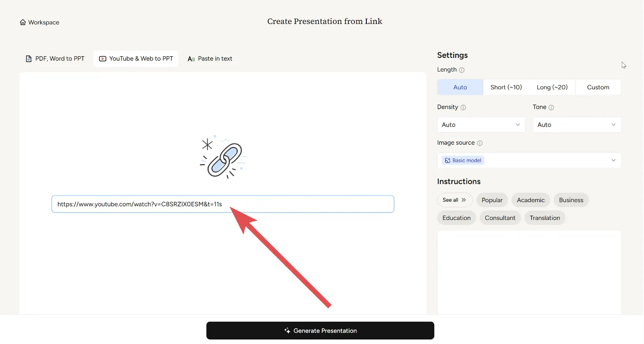Switch to Paste in text tab

coord(210,59)
